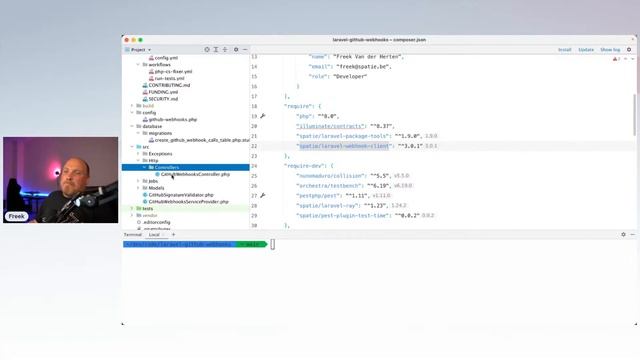
Task: Collapse the workflows folder
Action: pos(138,64)
